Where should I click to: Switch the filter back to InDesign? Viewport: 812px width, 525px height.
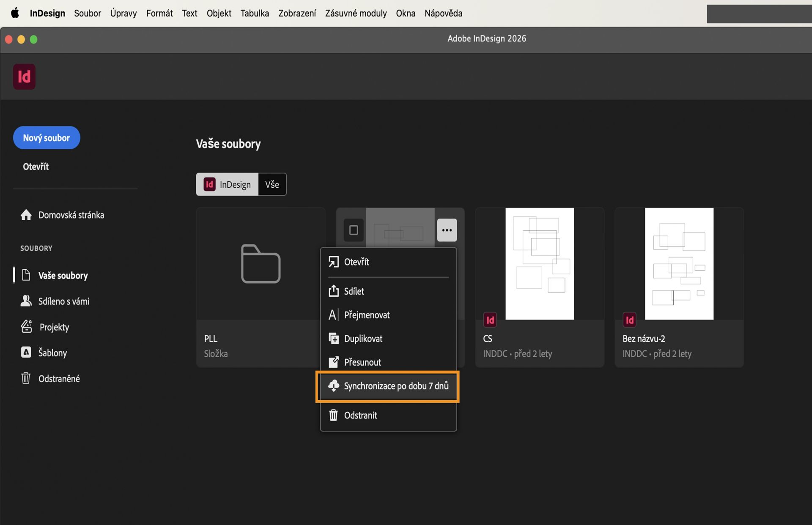(227, 184)
